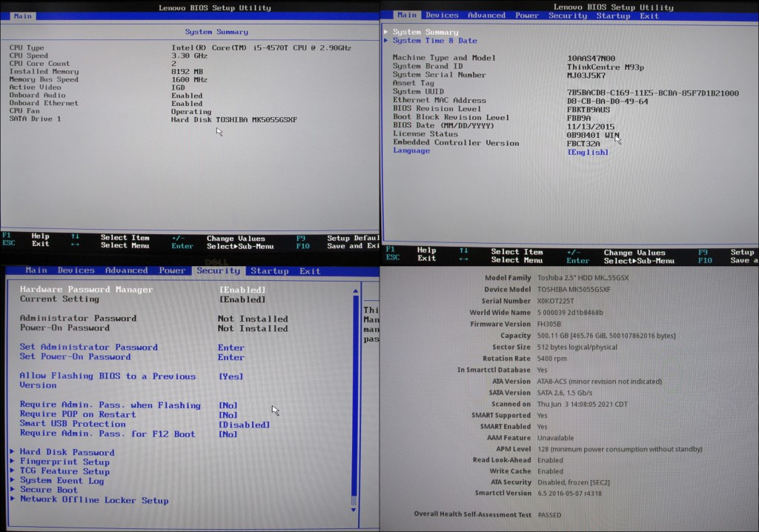Select Exit tab in bottom-left Security screen
Image resolution: width=759 pixels, height=532 pixels.
(310, 271)
